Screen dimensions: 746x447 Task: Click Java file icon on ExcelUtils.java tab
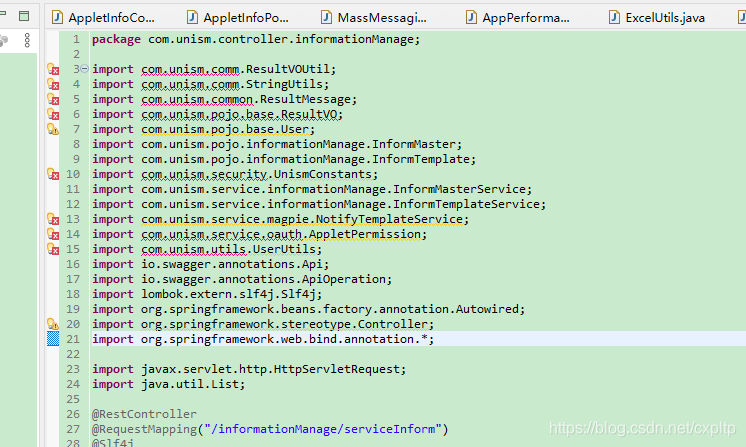pyautogui.click(x=614, y=18)
